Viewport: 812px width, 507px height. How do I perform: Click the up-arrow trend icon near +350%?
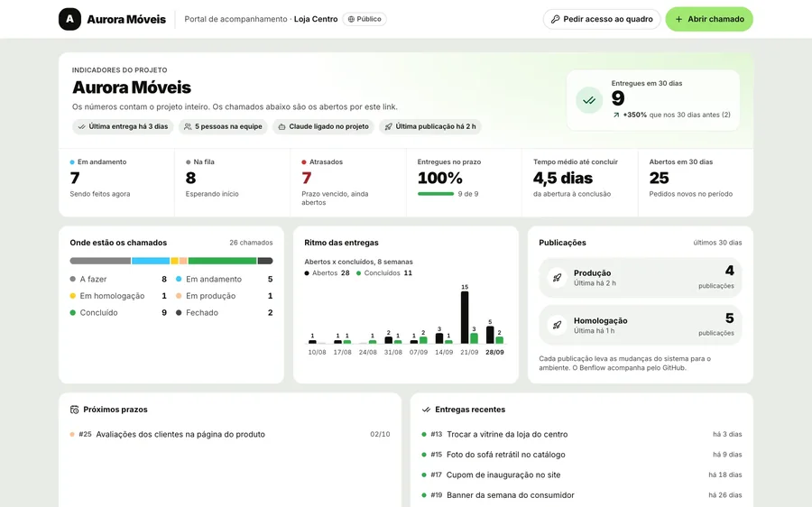pyautogui.click(x=616, y=115)
